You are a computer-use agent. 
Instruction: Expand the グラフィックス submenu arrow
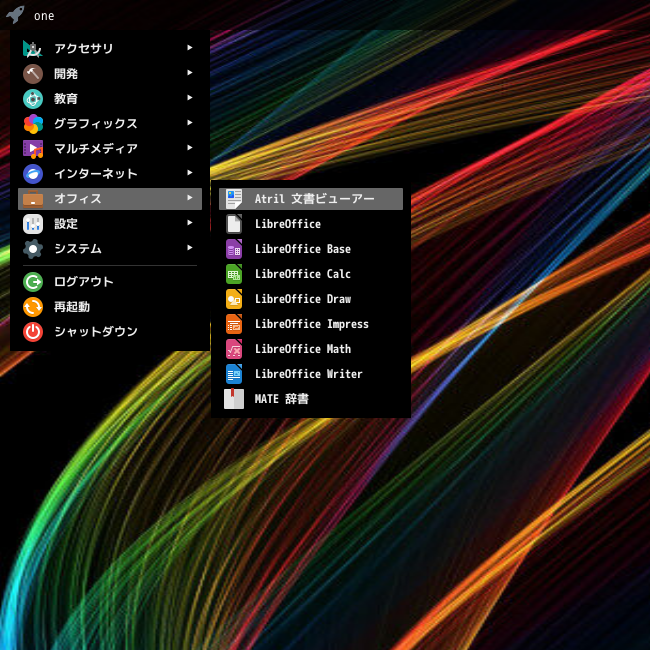[189, 123]
